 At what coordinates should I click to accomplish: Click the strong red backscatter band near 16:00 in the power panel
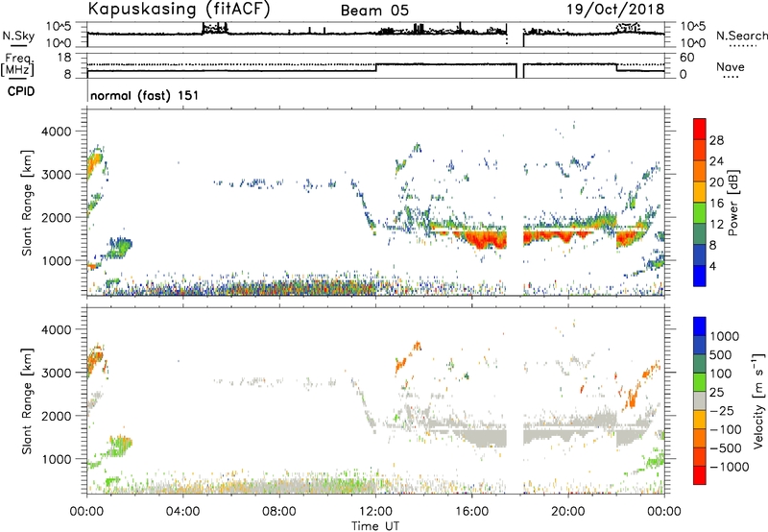click(485, 239)
